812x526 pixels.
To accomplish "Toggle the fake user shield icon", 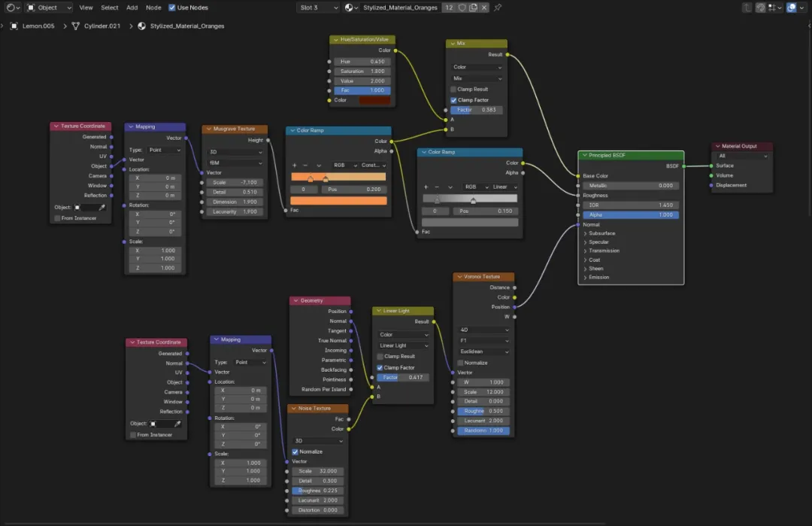I will click(462, 8).
